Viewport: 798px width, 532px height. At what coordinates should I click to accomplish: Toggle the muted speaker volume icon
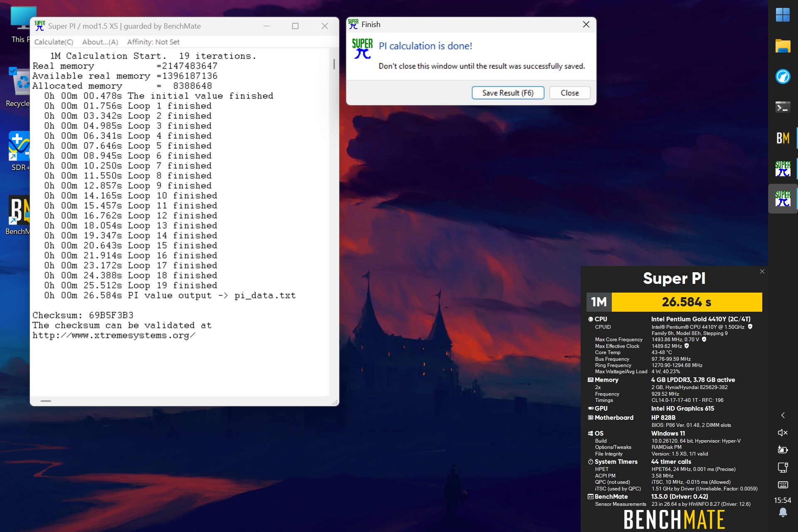tap(783, 433)
